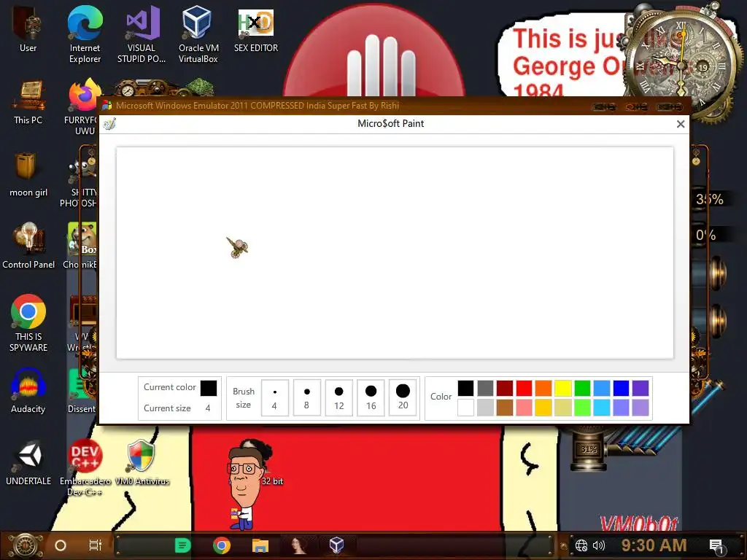747x560 pixels.
Task: Select brush size 4
Action: click(x=275, y=397)
